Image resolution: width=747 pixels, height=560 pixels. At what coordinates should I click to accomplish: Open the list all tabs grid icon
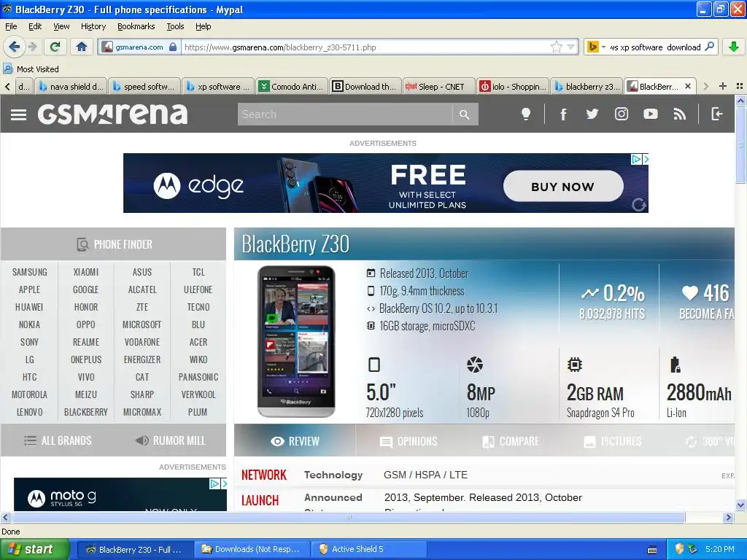coord(740,86)
